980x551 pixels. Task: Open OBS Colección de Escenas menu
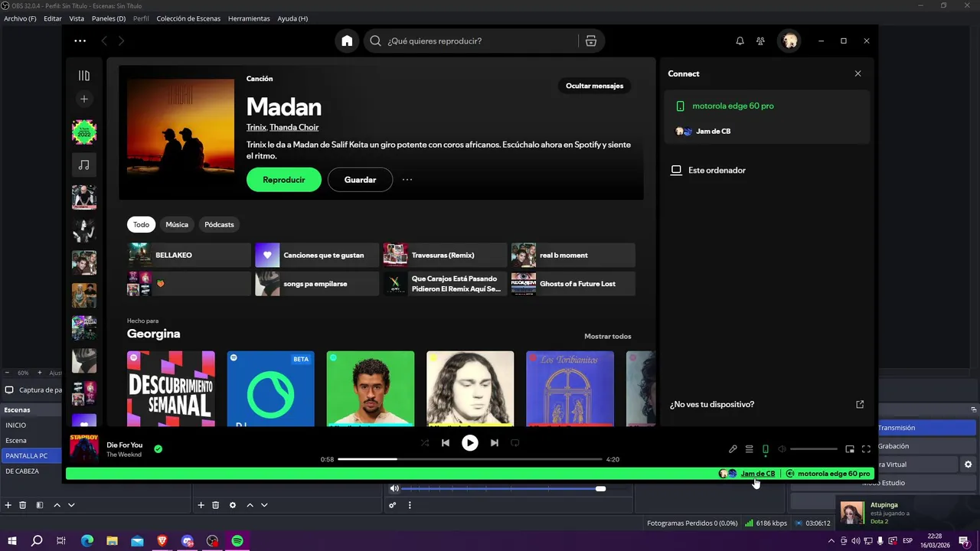tap(188, 18)
